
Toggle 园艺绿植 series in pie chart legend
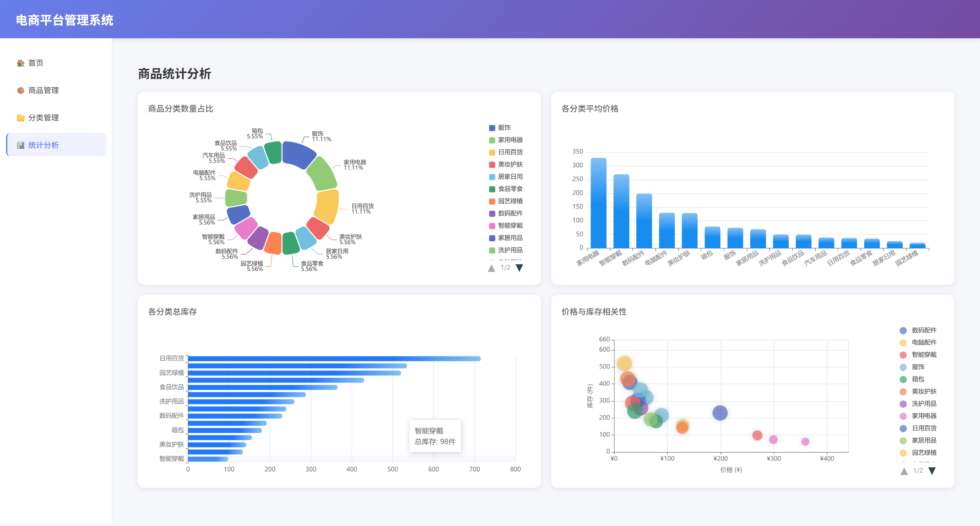pyautogui.click(x=506, y=201)
